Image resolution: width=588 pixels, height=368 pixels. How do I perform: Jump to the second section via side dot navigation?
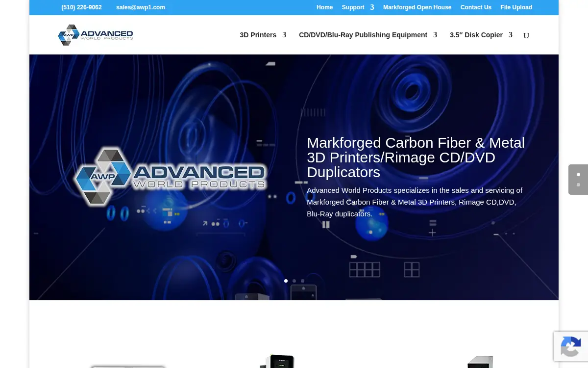point(578,184)
